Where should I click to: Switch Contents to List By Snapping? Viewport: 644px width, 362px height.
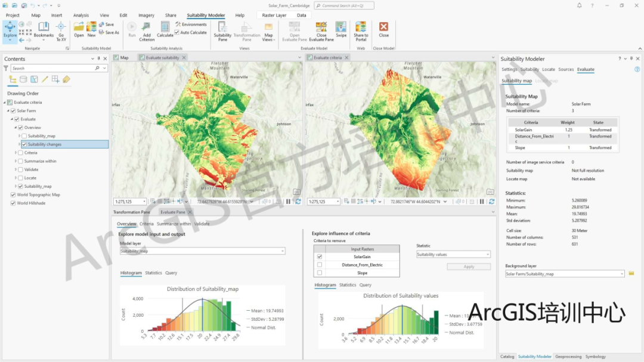55,80
